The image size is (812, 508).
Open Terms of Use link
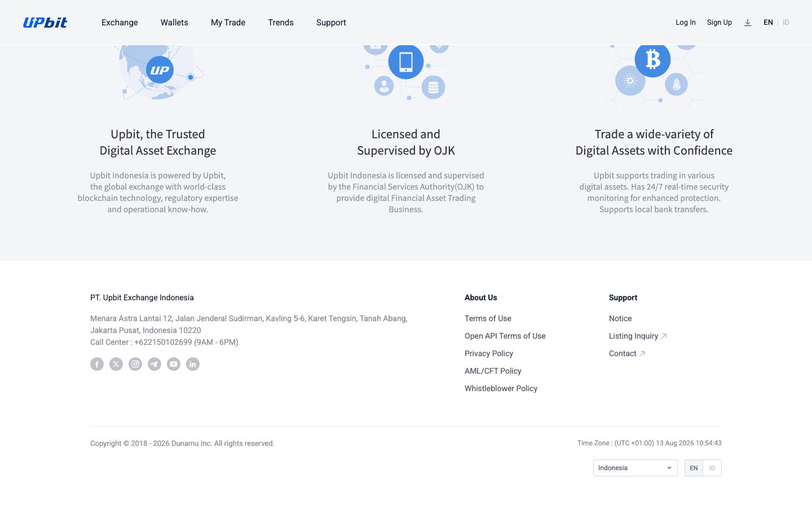(488, 318)
